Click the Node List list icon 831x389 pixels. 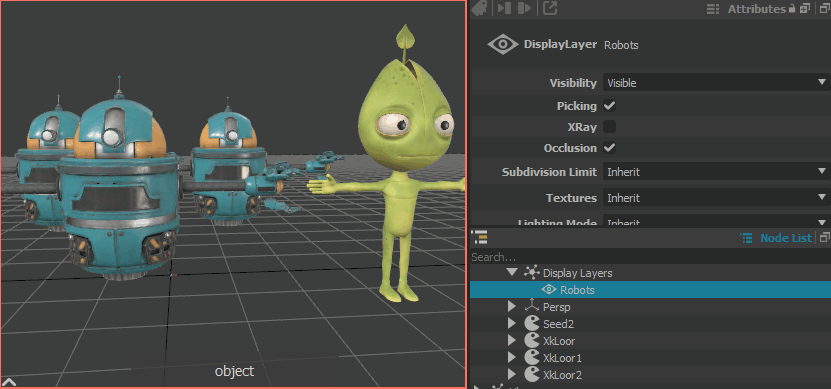(x=746, y=238)
